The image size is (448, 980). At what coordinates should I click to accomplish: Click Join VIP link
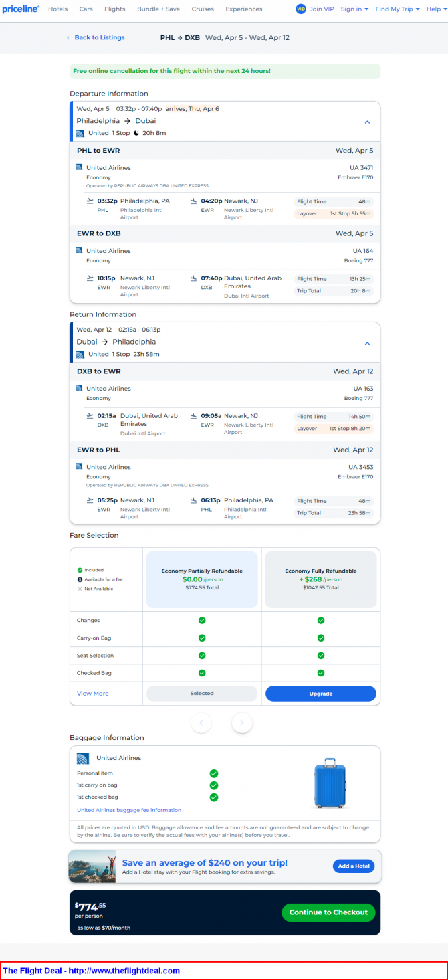click(322, 9)
